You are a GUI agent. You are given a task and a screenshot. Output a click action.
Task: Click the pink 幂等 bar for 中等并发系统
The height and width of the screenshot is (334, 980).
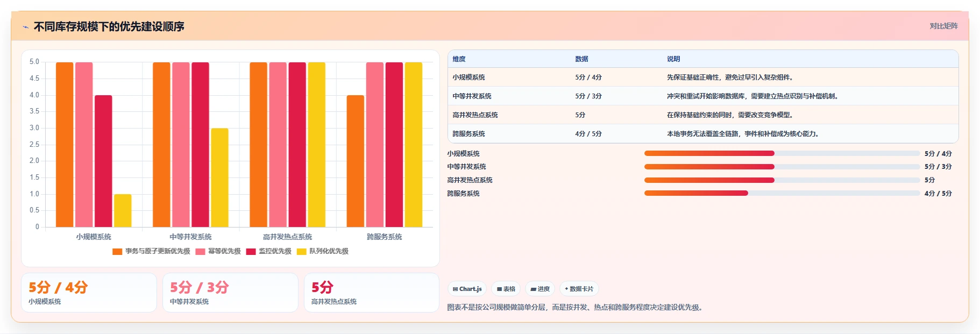(x=181, y=145)
